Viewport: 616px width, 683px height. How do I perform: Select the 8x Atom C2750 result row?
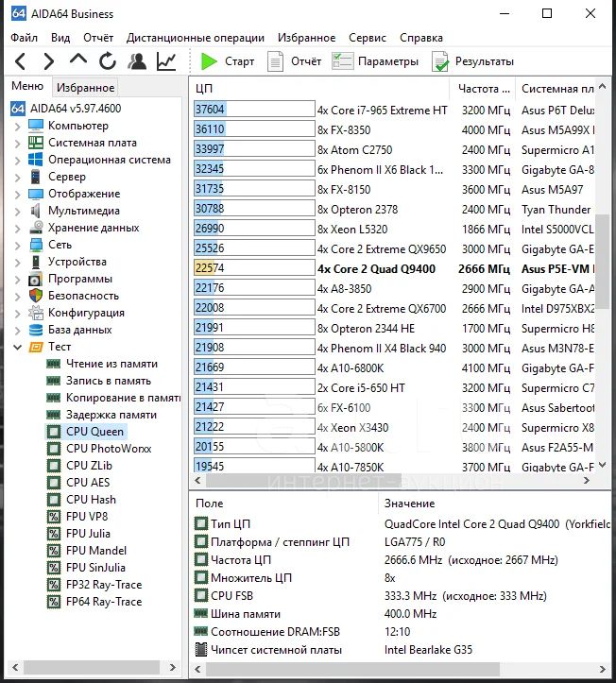(394, 149)
